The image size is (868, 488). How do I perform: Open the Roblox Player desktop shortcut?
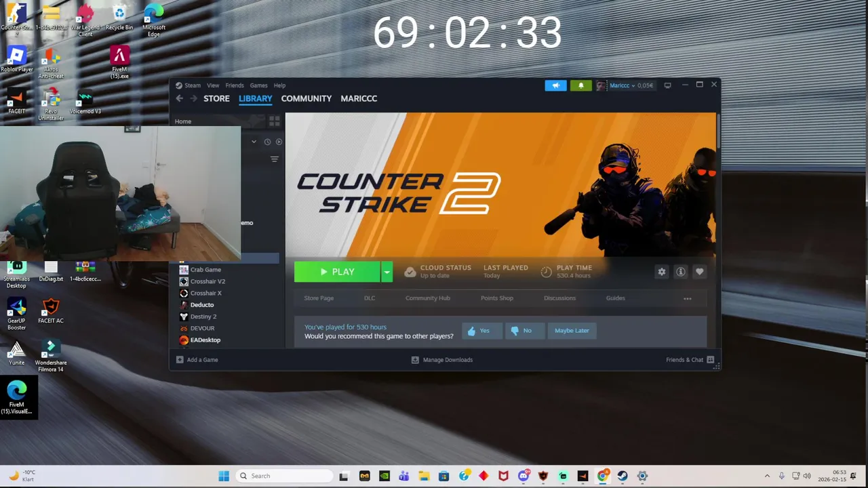pyautogui.click(x=17, y=60)
